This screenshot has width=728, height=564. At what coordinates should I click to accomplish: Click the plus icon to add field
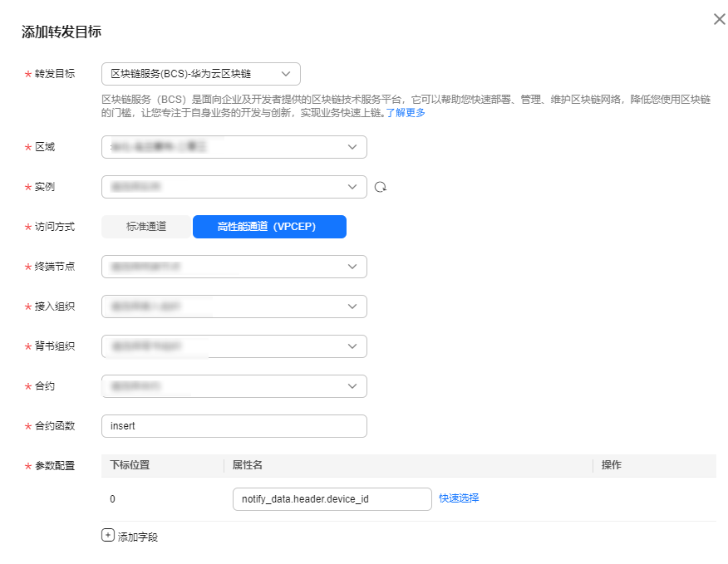pyautogui.click(x=108, y=535)
